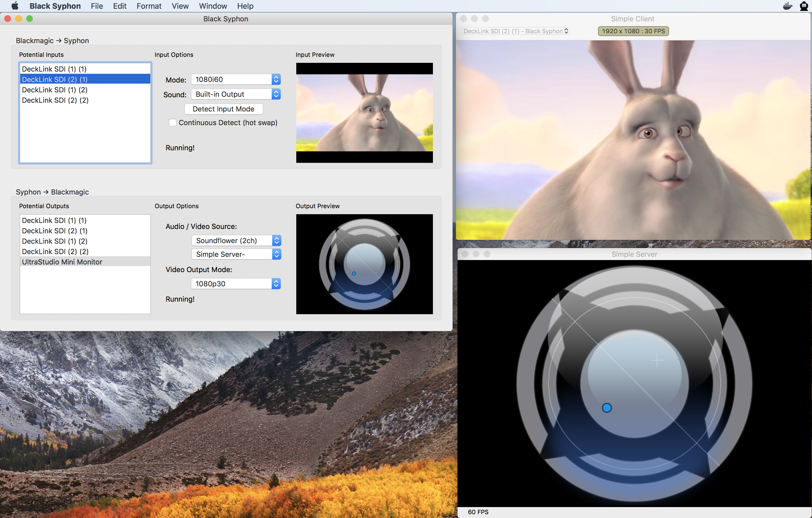Select DeckLink SDI (2) (2) in Potential Inputs

(85, 101)
